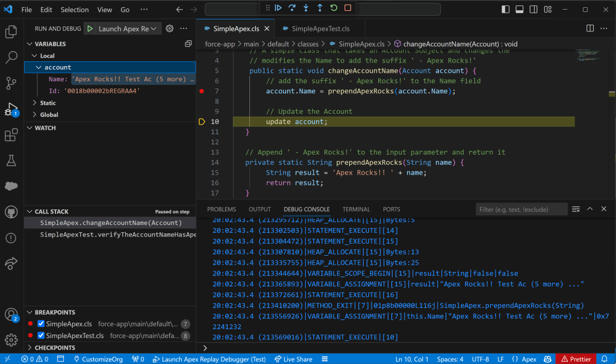
Task: Restart the debug session
Action: click(x=334, y=8)
